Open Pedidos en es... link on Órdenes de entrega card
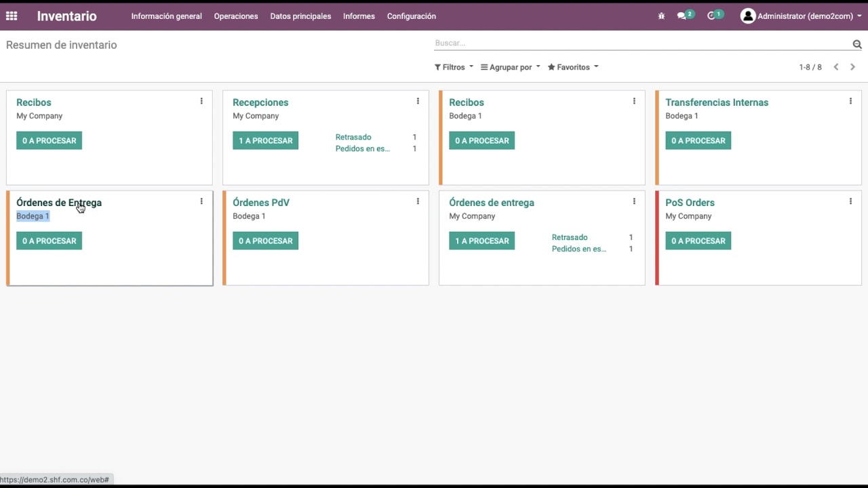Image resolution: width=868 pixels, height=488 pixels. (x=579, y=249)
